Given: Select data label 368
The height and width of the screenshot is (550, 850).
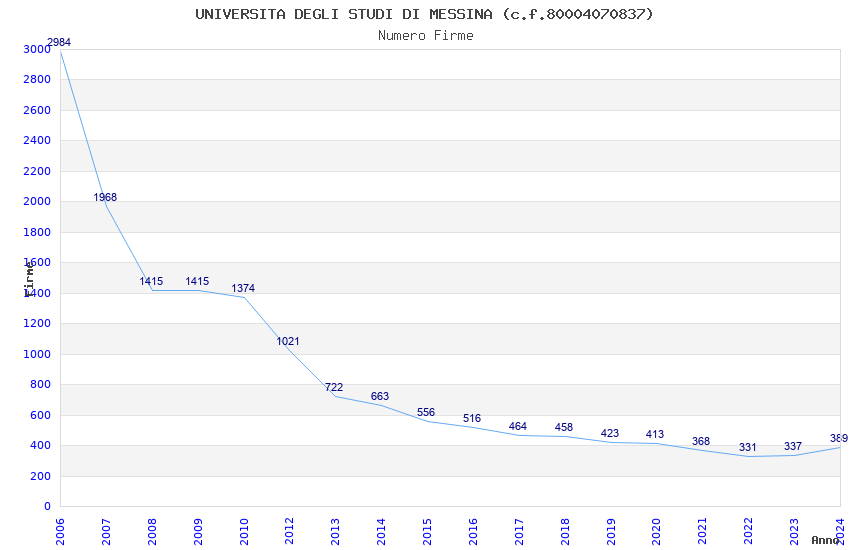Looking at the screenshot, I should (701, 442).
